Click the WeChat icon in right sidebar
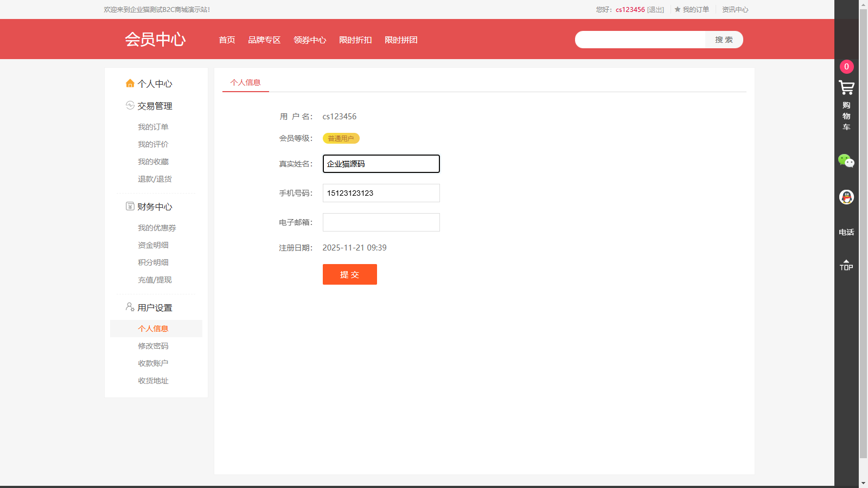This screenshot has height=488, width=868. [846, 161]
